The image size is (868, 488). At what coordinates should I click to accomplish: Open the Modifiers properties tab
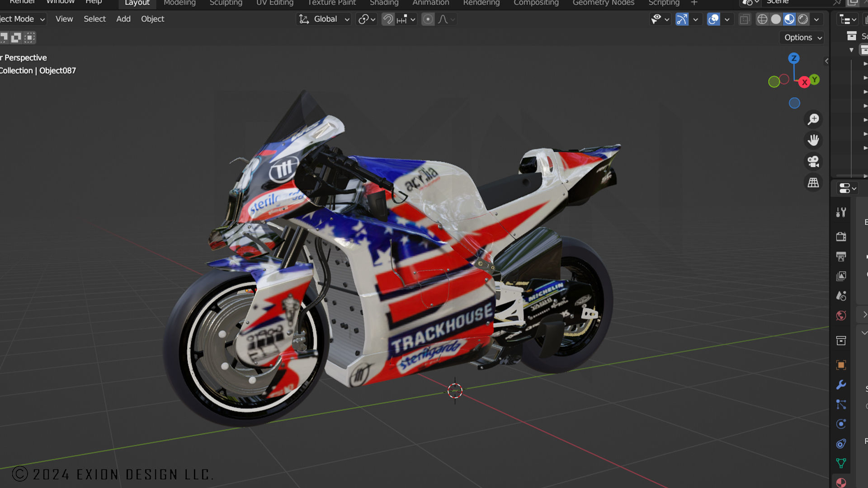point(841,385)
